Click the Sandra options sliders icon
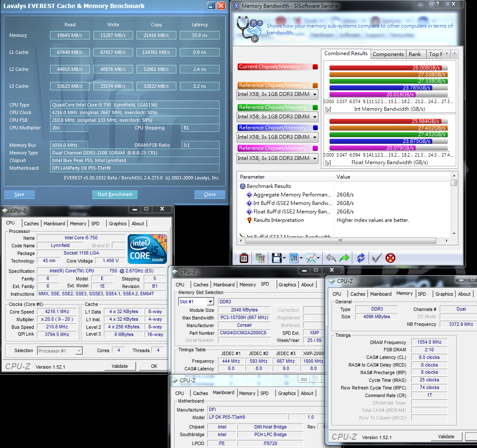Screen dimensions: 477x448 click(244, 258)
